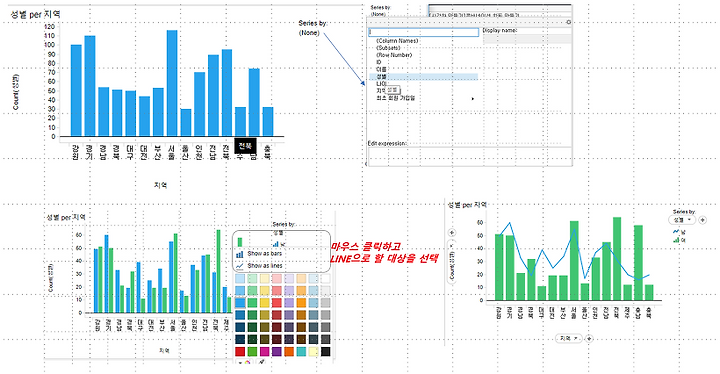
Task: Select (Row Number) in the column list
Action: [394, 55]
